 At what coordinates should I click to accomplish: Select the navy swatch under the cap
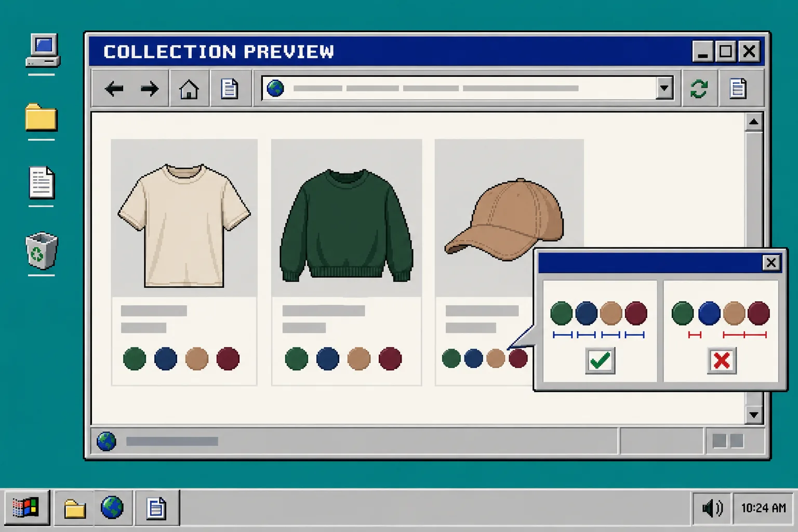click(x=473, y=358)
